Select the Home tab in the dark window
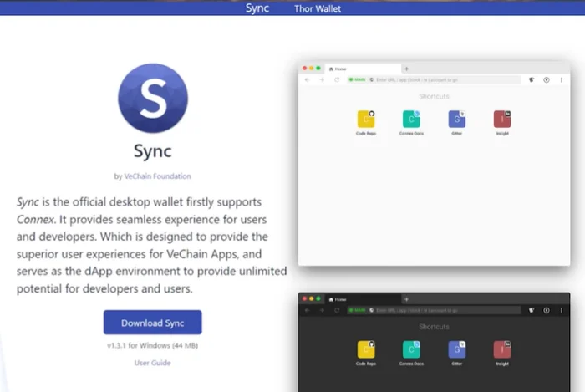Screen dimensions: 585x392 (x=363, y=299)
